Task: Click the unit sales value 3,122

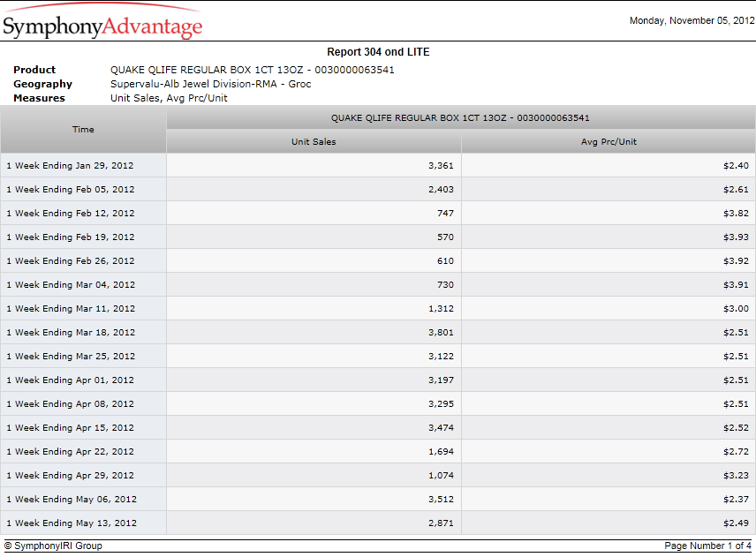Action: point(442,357)
